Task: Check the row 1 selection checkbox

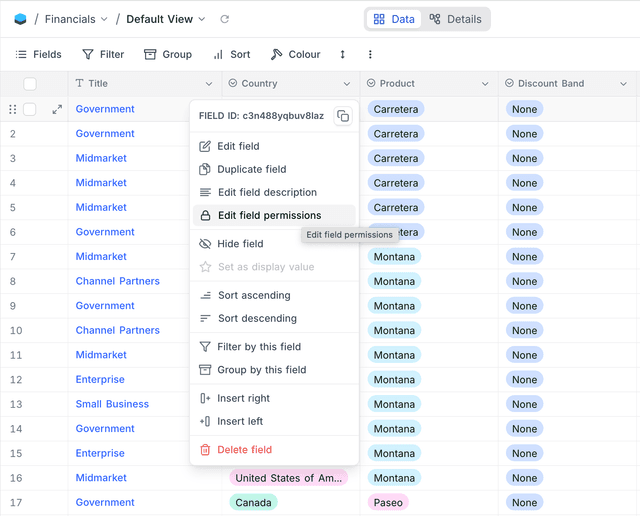Action: point(30,110)
